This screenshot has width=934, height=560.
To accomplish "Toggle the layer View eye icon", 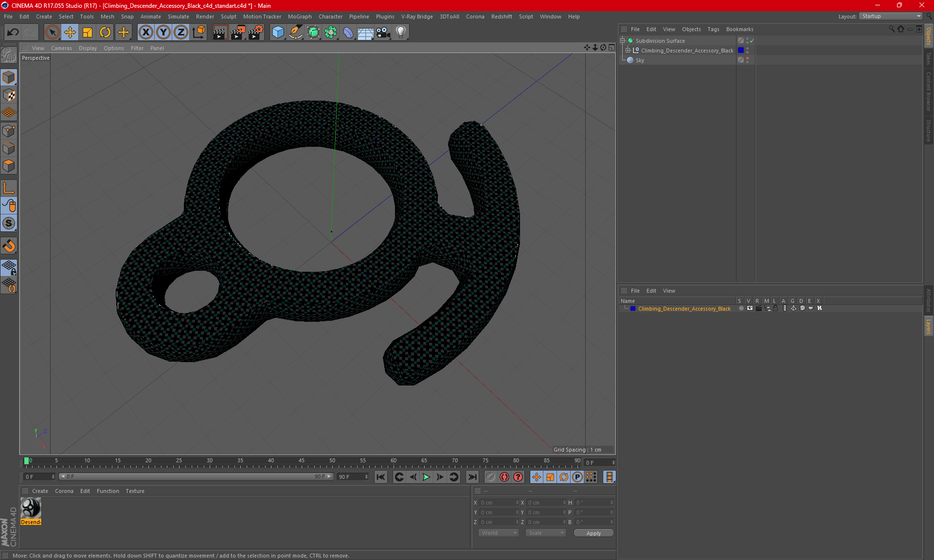I will 750,308.
